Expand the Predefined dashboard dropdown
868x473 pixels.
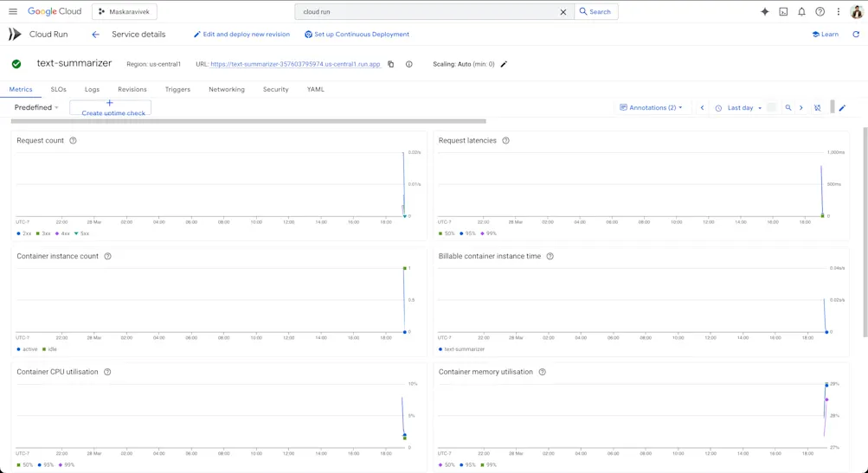36,107
